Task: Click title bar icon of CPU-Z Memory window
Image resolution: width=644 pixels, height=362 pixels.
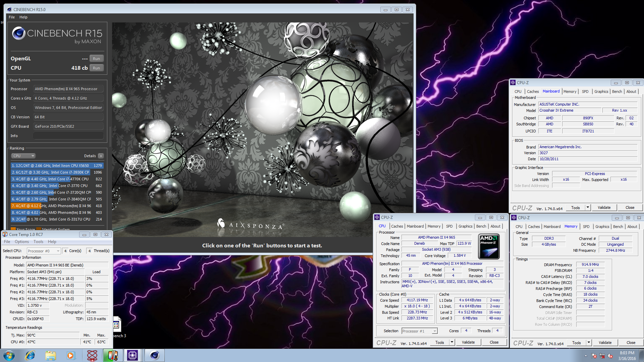Action: click(514, 218)
